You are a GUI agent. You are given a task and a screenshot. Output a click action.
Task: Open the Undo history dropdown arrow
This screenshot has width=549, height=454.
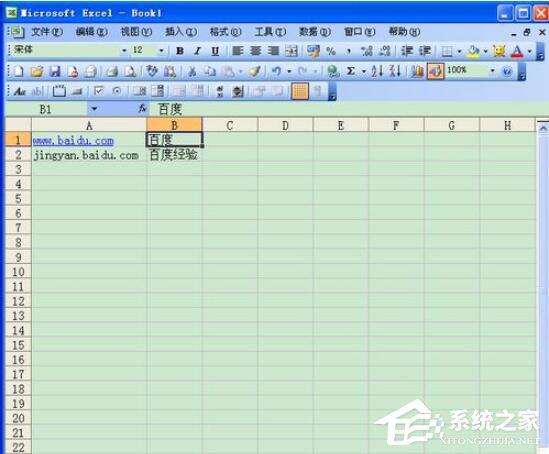coord(289,71)
